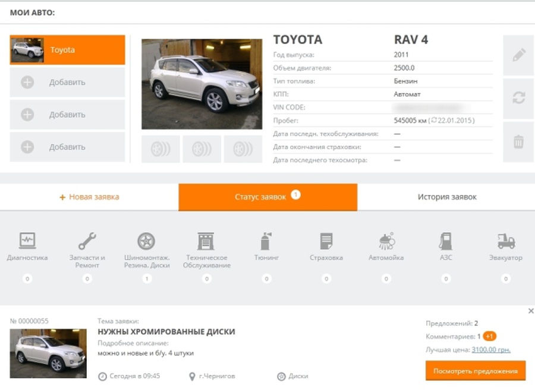The width and height of the screenshot is (535, 392).
Task: Open the Техническое Обслуживание garage icon
Action: point(206,241)
